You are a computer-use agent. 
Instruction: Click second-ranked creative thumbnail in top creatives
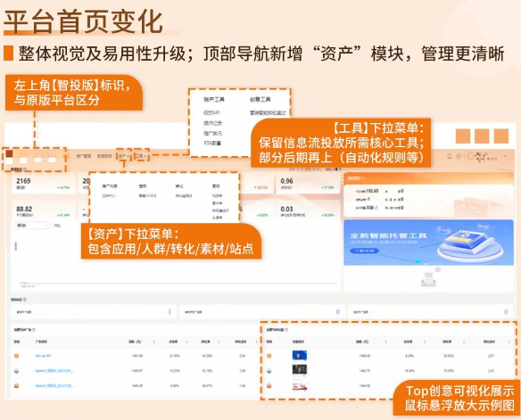pyautogui.click(x=300, y=370)
